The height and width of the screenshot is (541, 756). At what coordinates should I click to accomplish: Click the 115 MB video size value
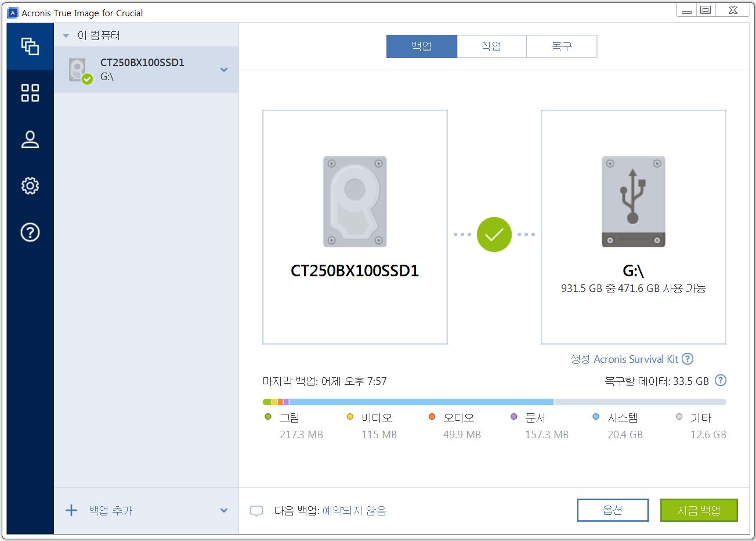click(379, 434)
